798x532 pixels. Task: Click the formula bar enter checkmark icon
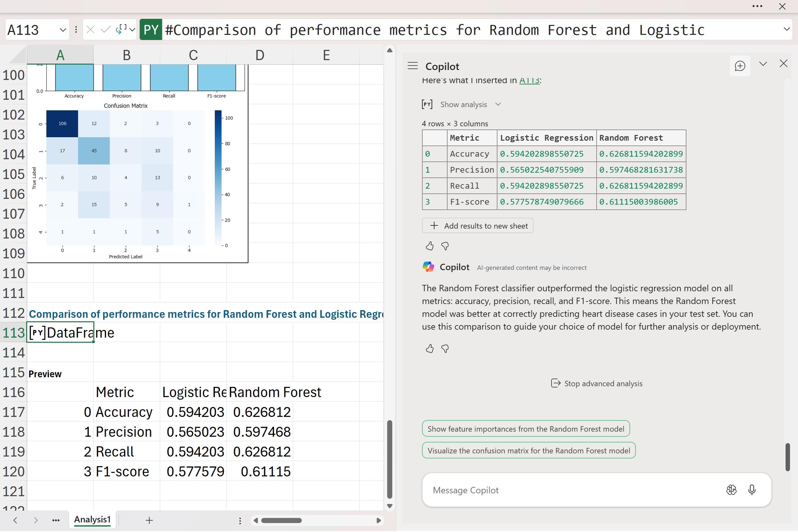[106, 30]
